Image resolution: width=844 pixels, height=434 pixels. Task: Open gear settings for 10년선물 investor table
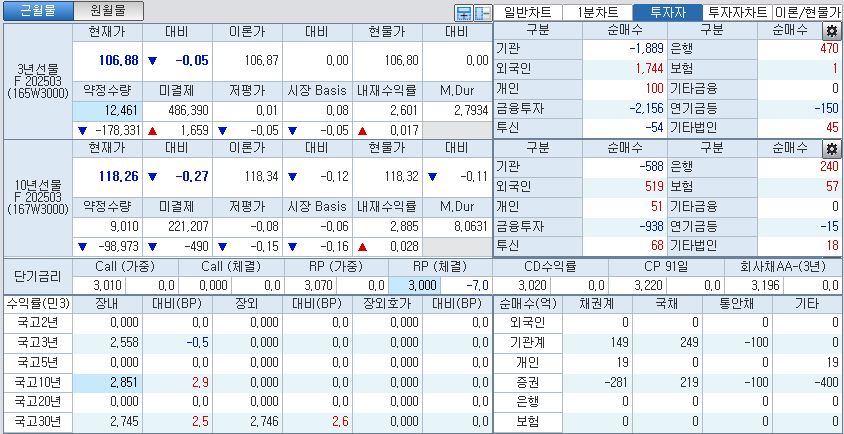tap(832, 149)
